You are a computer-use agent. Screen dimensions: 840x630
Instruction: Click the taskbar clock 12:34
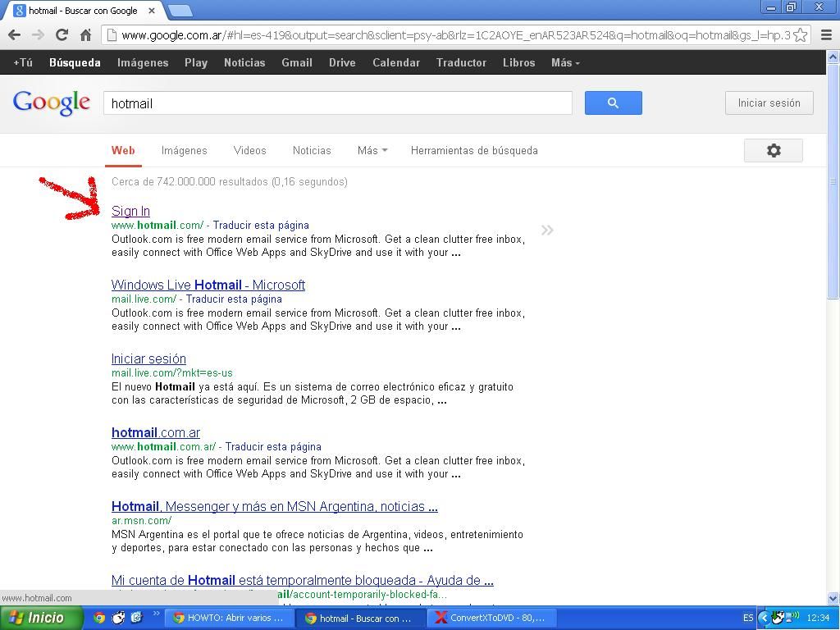(818, 618)
